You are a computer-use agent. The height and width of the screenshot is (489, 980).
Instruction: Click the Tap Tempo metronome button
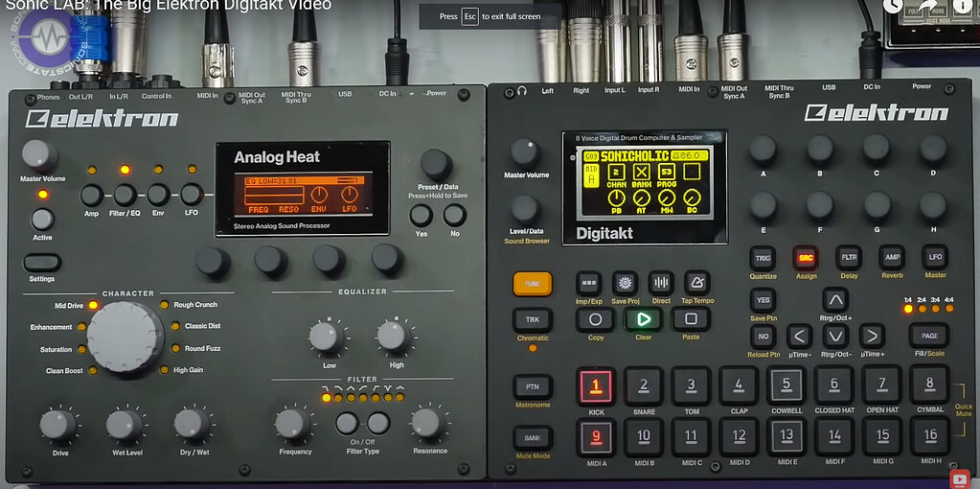696,283
